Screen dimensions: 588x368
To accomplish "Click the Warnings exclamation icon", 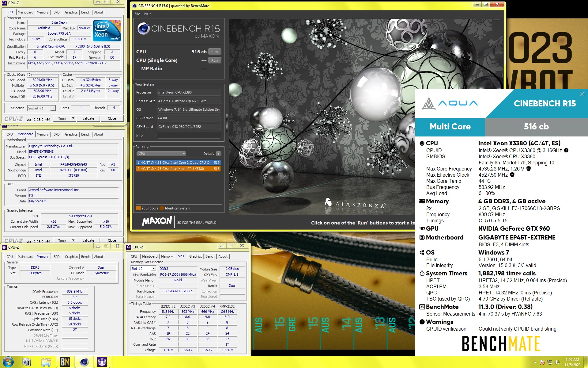I will pos(422,322).
